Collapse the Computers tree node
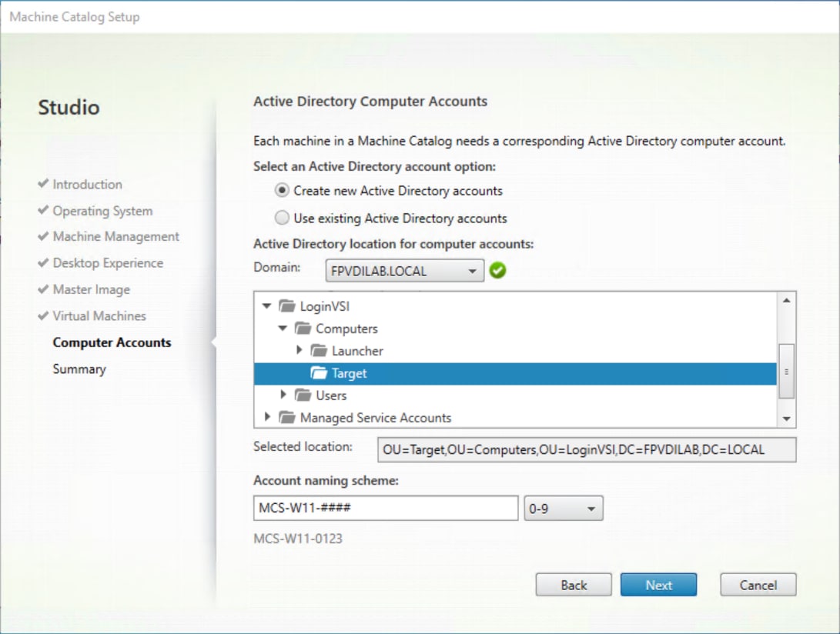840x634 pixels. coord(283,329)
